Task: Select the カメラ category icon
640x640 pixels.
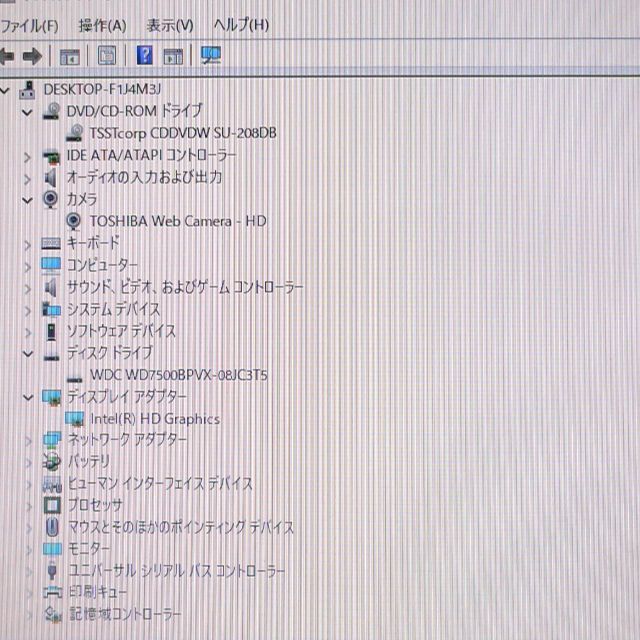Action: click(51, 200)
